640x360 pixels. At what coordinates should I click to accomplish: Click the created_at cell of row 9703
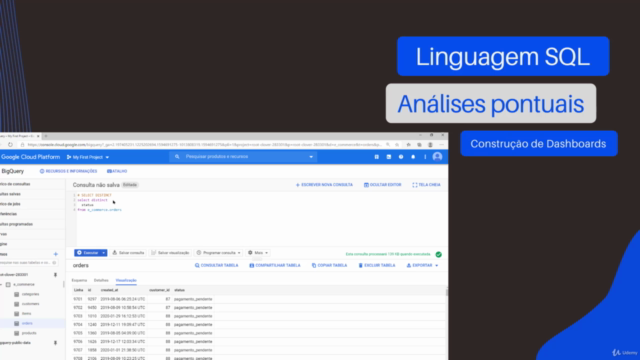122,316
